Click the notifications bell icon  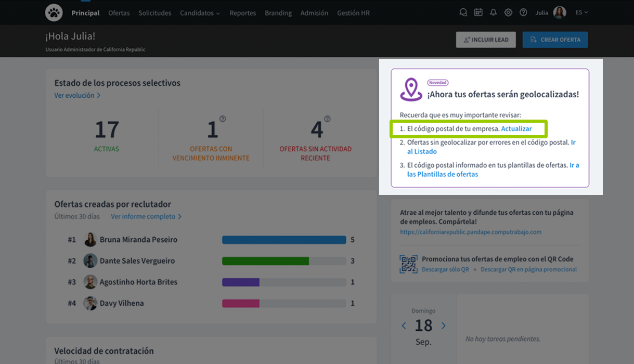point(493,12)
